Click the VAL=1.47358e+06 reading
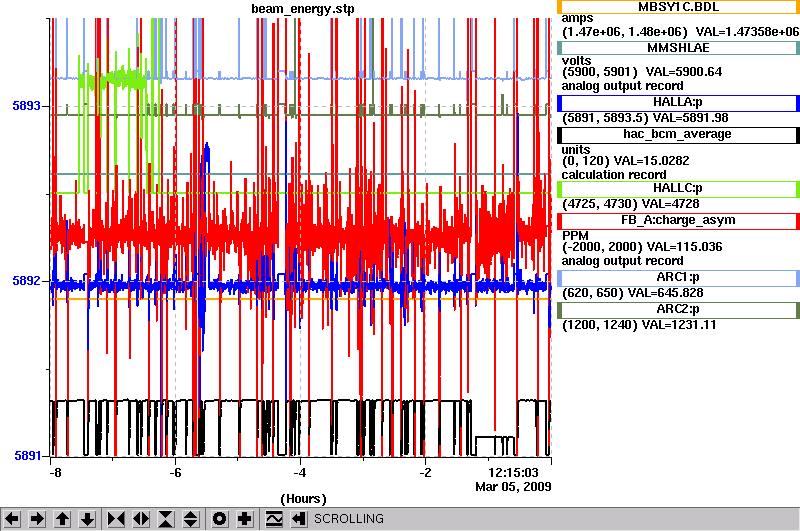 pyautogui.click(x=747, y=32)
